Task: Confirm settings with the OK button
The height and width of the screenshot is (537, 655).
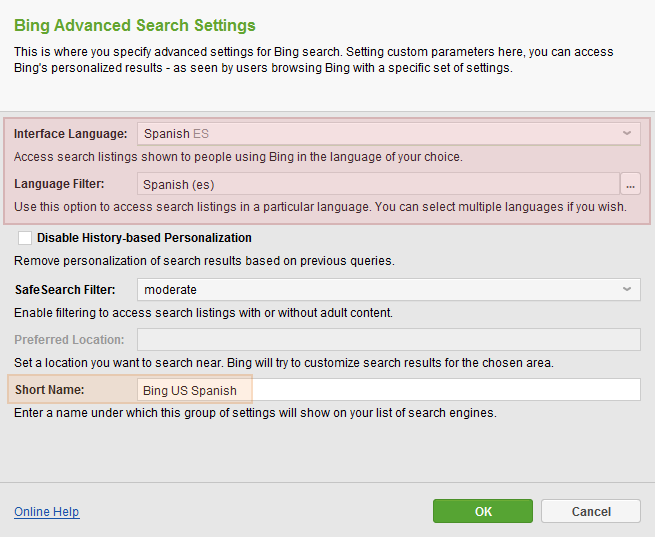Action: click(483, 511)
